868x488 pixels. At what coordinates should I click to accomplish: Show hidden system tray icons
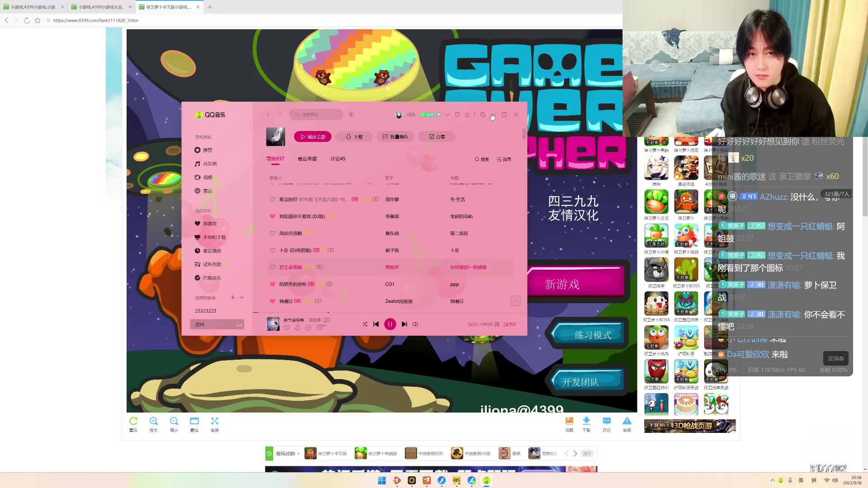(772, 480)
